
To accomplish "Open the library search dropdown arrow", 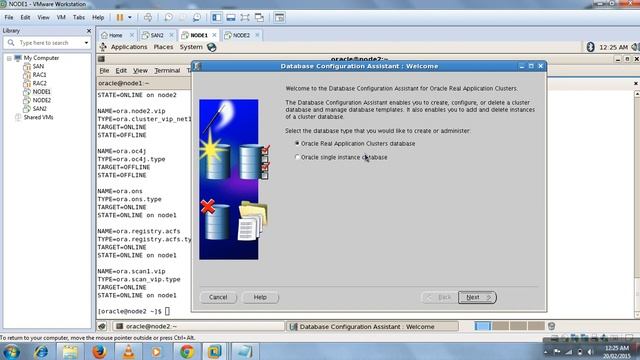I will coord(86,43).
